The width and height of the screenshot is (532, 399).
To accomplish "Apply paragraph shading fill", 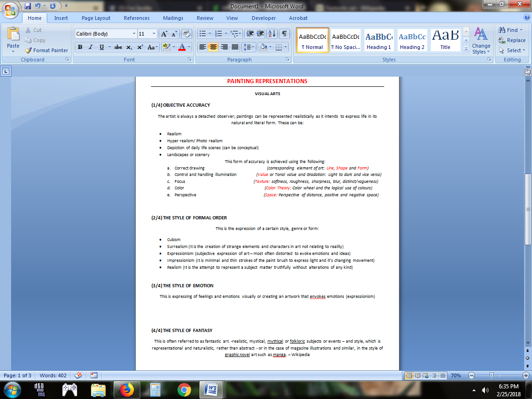I will (x=263, y=47).
